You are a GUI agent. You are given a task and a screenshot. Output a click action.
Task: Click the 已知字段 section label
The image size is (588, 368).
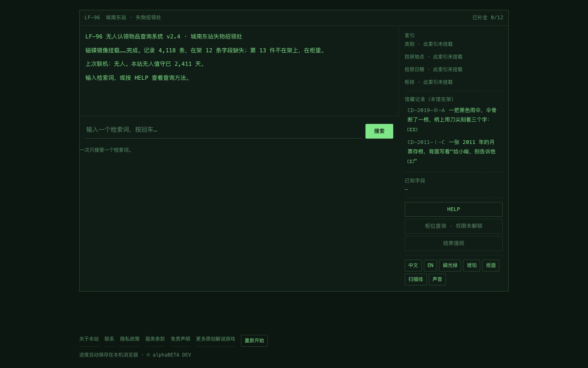[x=415, y=181]
